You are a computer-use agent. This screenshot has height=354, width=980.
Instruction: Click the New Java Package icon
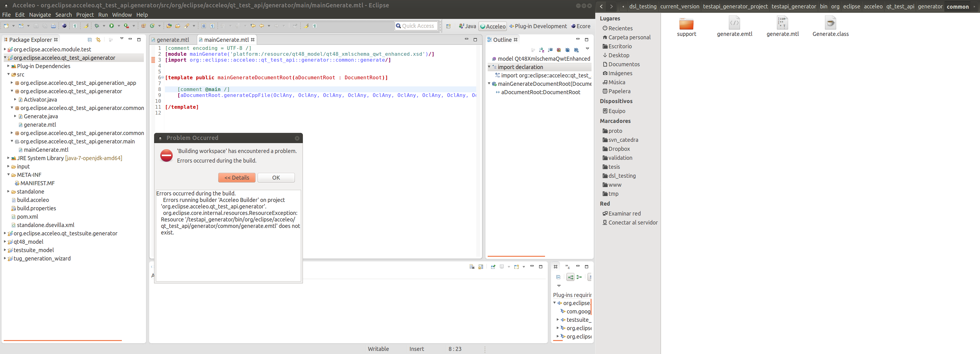coord(144,26)
